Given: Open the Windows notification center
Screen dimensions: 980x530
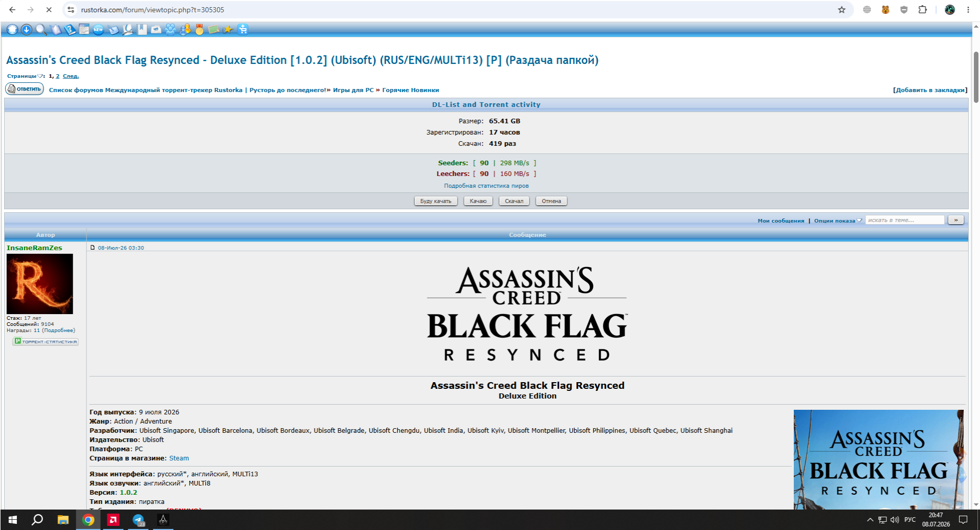Looking at the screenshot, I should 963,520.
